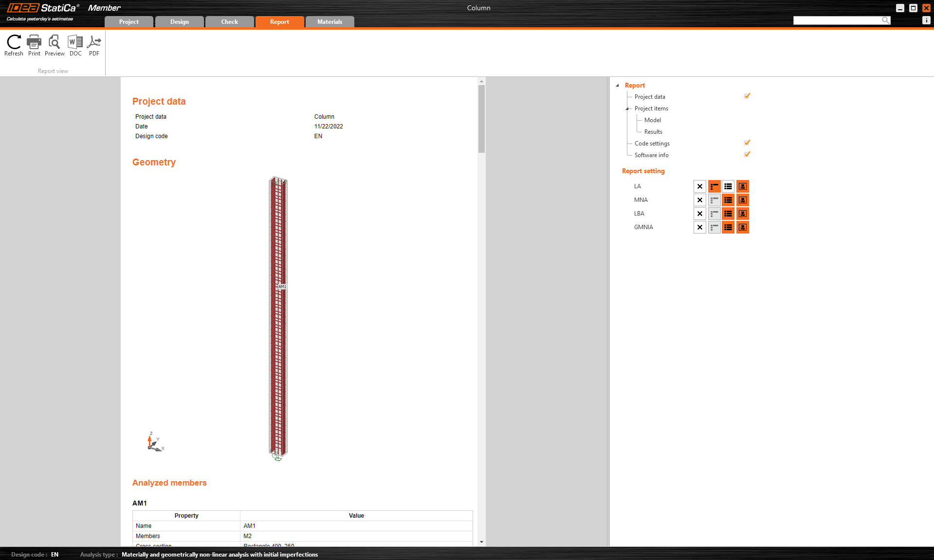This screenshot has width=934, height=560.
Task: Open the report Preview
Action: (55, 45)
